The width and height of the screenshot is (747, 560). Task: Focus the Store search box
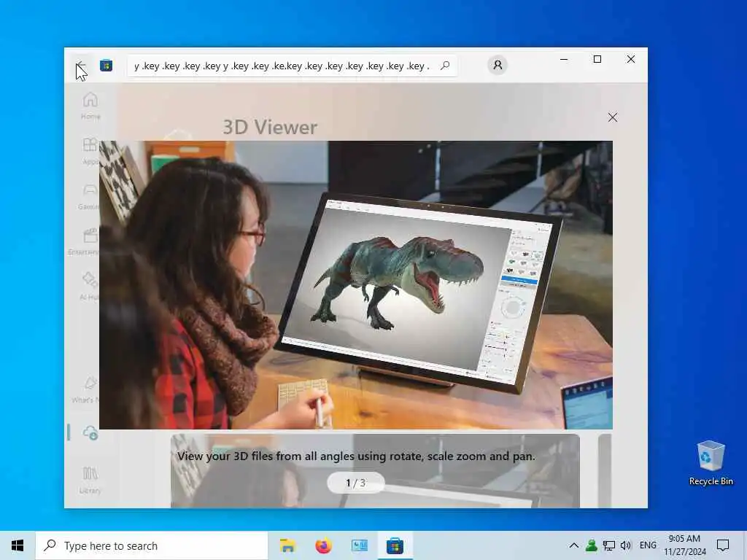[292, 66]
